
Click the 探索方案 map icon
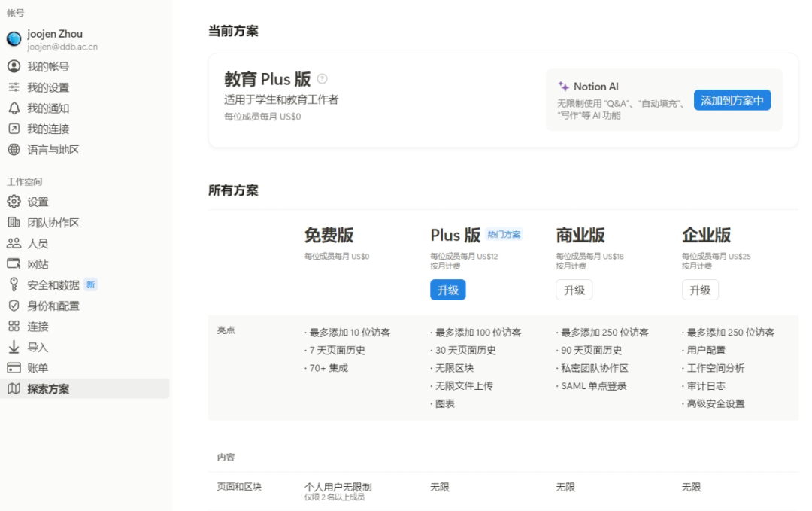point(14,388)
